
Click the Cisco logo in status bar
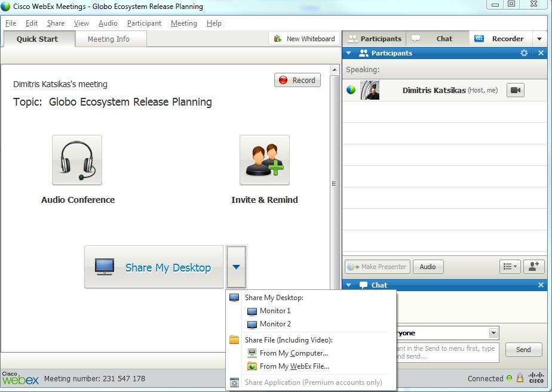tap(536, 378)
